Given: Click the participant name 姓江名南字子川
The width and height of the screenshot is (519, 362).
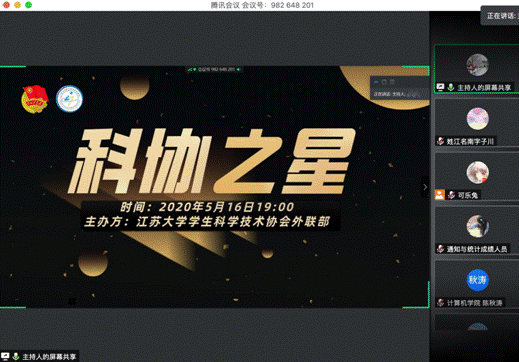Looking at the screenshot, I should coord(470,141).
